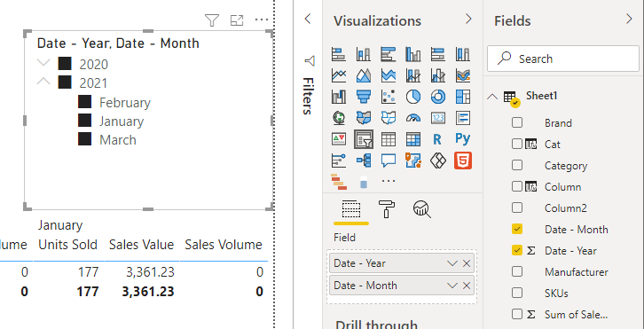644x329 pixels.
Task: Uncheck the Date - Month field checkbox
Action: point(517,229)
